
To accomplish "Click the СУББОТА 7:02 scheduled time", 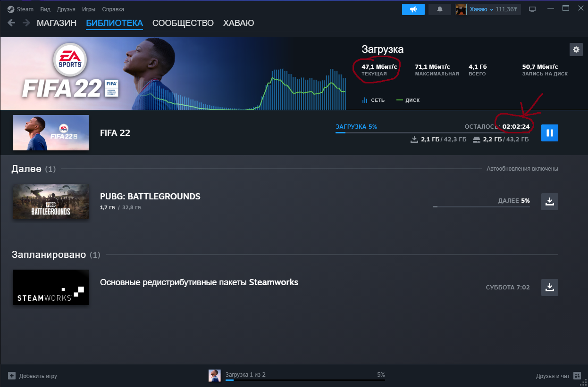I will 508,288.
